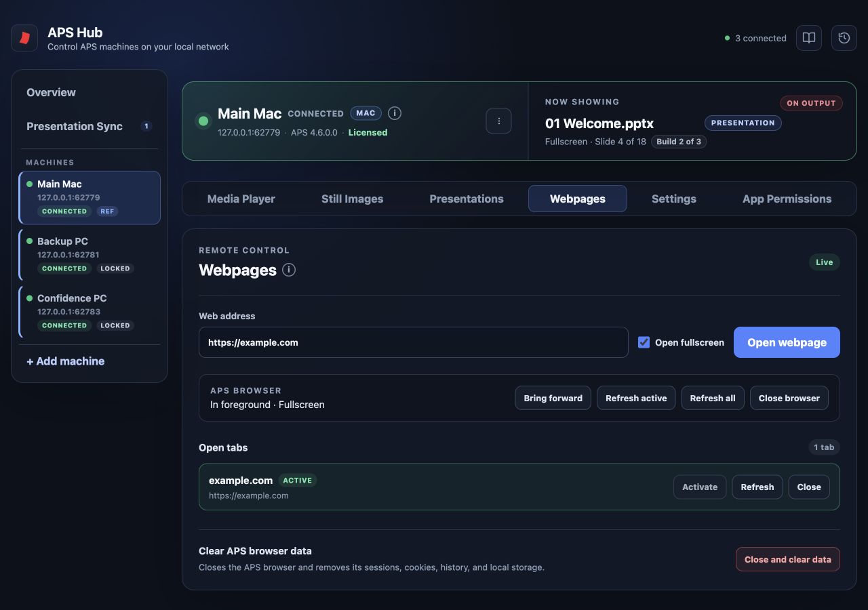Screen dimensions: 868x610
Task: Click the red APS Hub logo icon
Action: tap(24, 38)
